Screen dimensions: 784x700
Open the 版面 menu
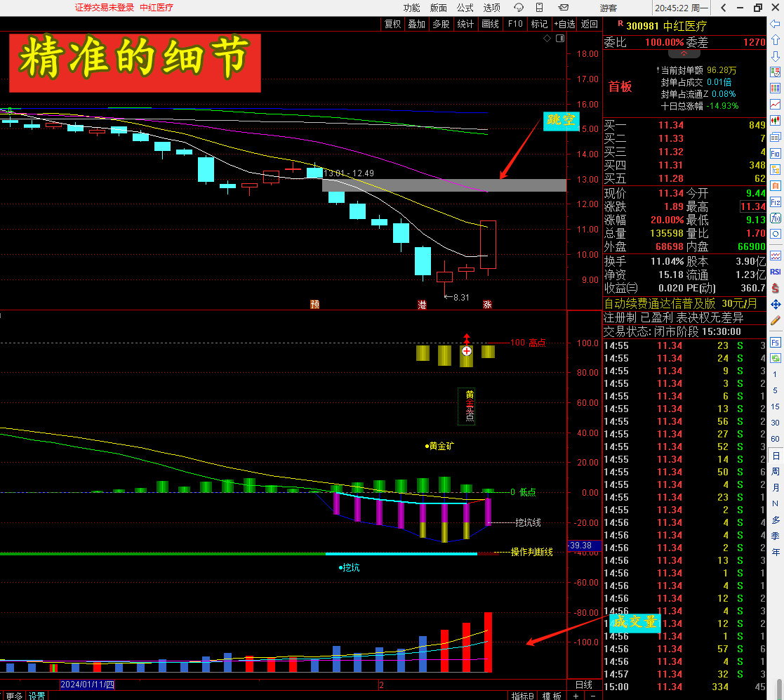coord(438,8)
